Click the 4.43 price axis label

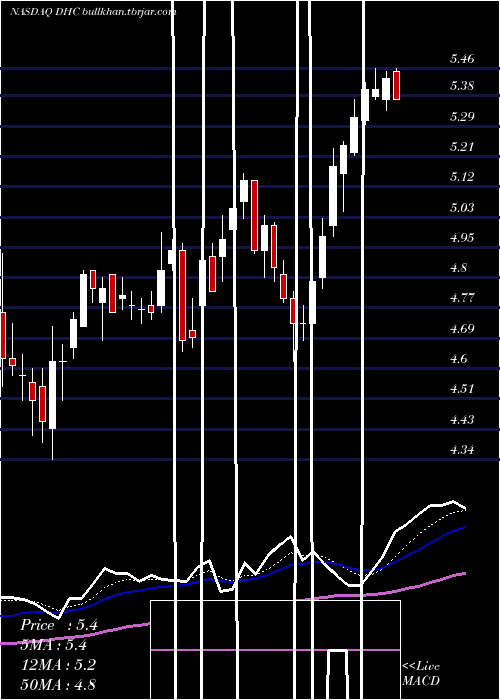462,420
